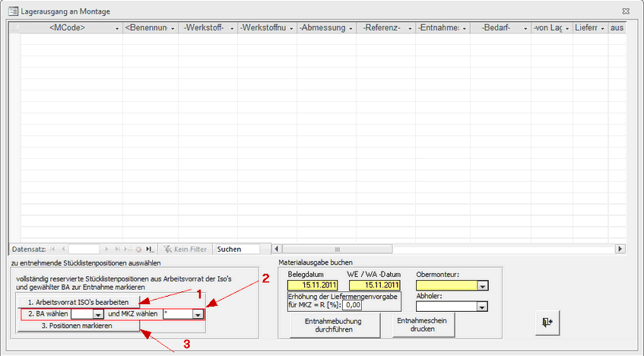Viewport: 644px width, 356px height.
Task: Click the Belegdatum date field
Action: 312,286
